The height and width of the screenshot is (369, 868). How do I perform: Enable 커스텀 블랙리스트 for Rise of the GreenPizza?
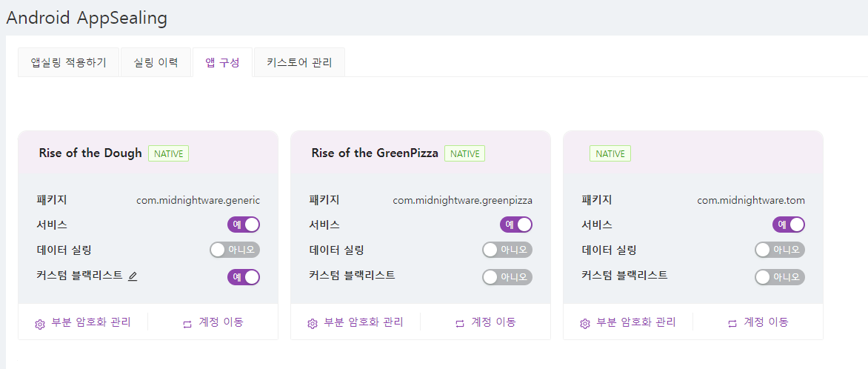click(x=507, y=277)
